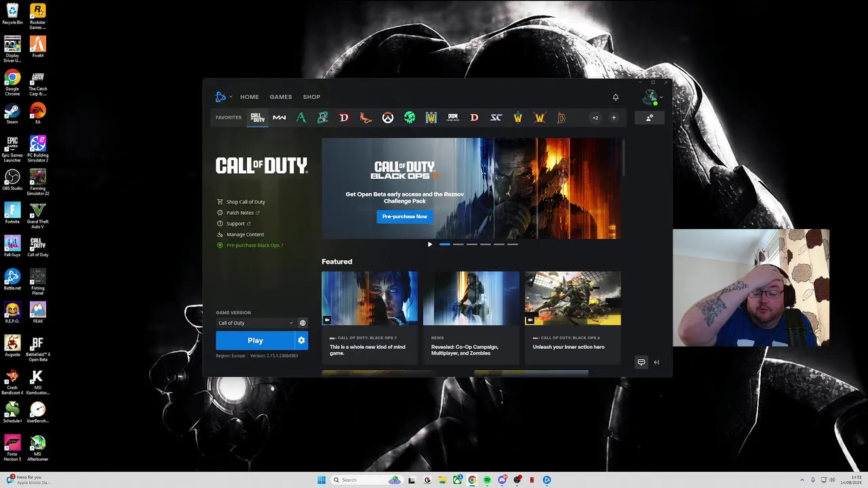
Task: Open the Support link
Action: pyautogui.click(x=234, y=224)
